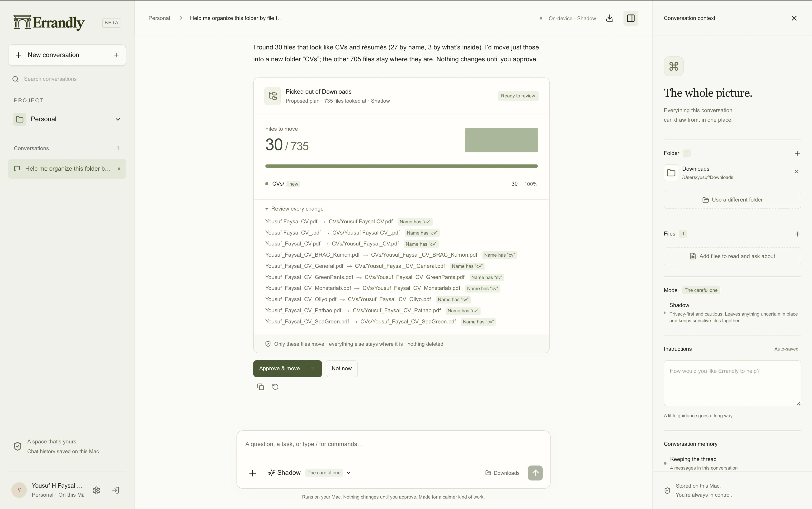Click Use a different folder
The height and width of the screenshot is (509, 812).
click(732, 200)
